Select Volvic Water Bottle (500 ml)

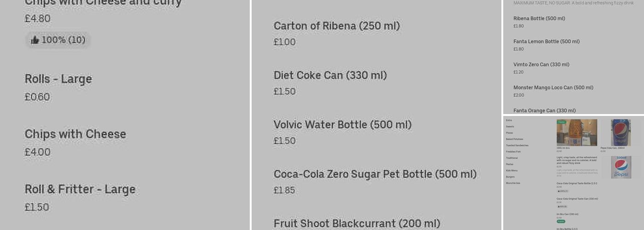[342, 125]
